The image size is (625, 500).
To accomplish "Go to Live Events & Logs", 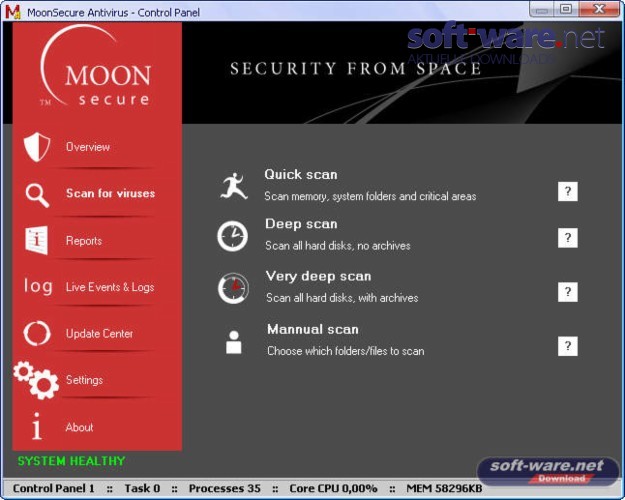I will (110, 287).
